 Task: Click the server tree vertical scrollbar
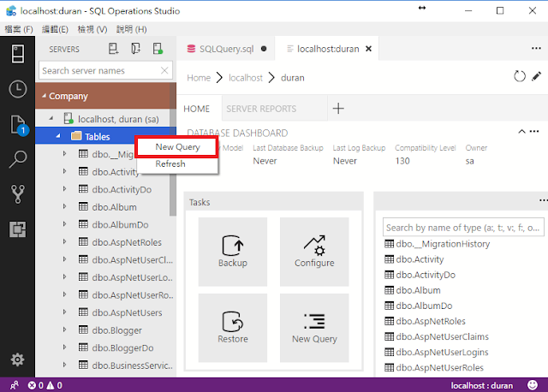pos(173,150)
